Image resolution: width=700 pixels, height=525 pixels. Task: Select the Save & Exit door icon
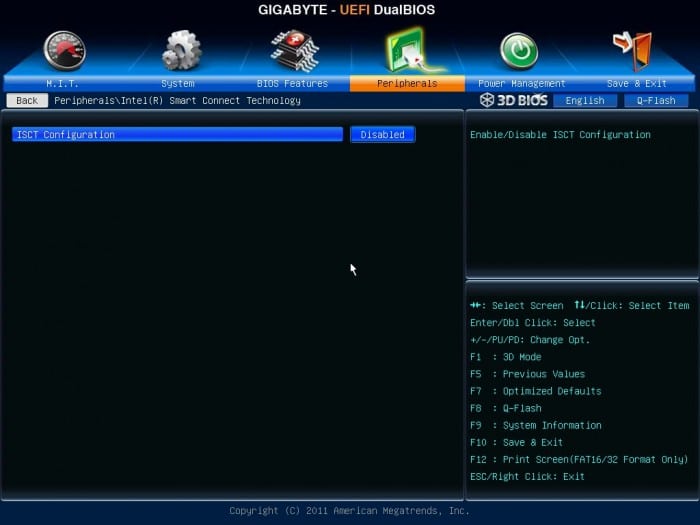pyautogui.click(x=633, y=51)
